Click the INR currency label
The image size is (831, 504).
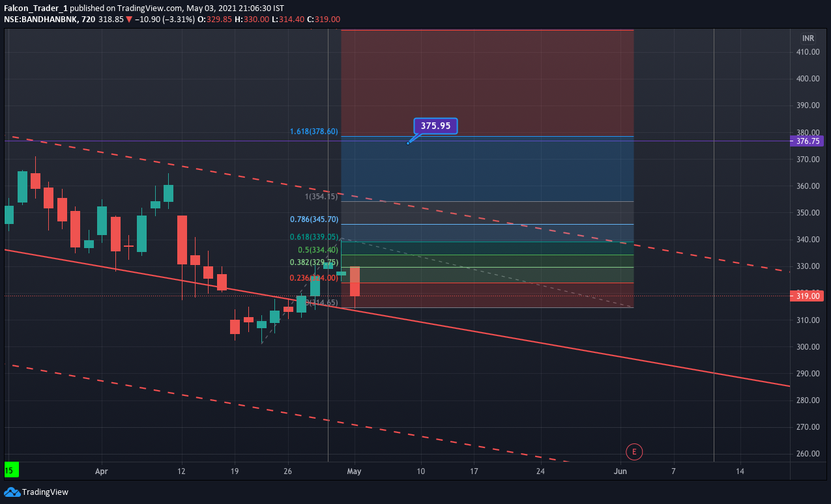(809, 38)
